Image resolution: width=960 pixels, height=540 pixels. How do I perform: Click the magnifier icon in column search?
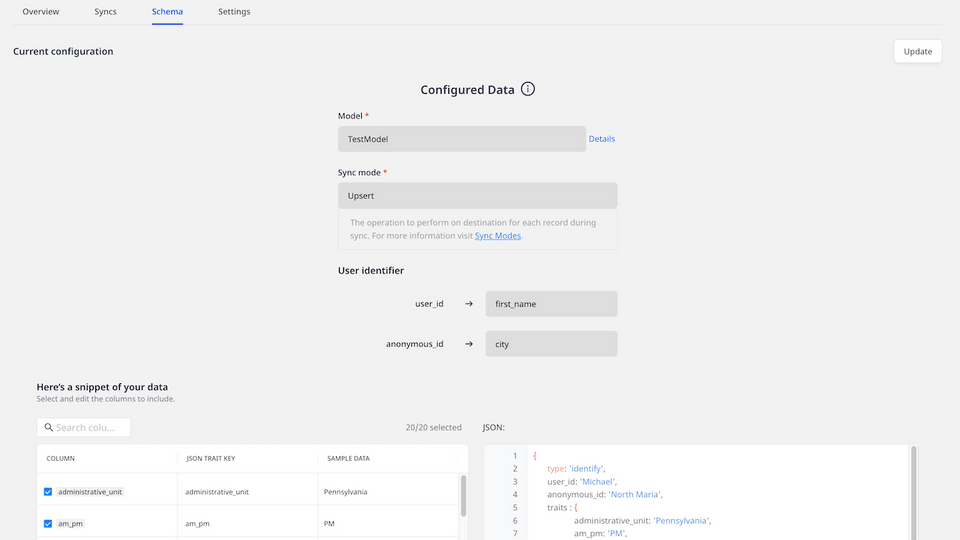point(48,427)
